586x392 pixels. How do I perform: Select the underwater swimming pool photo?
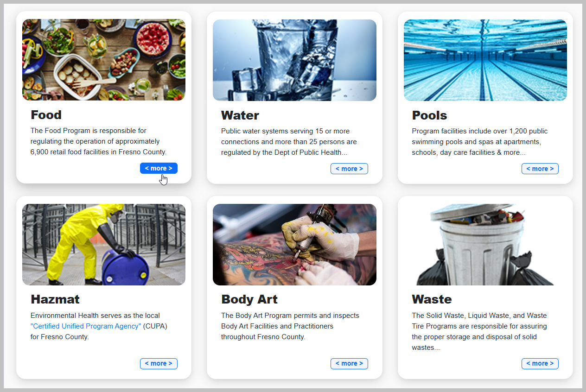coord(485,60)
